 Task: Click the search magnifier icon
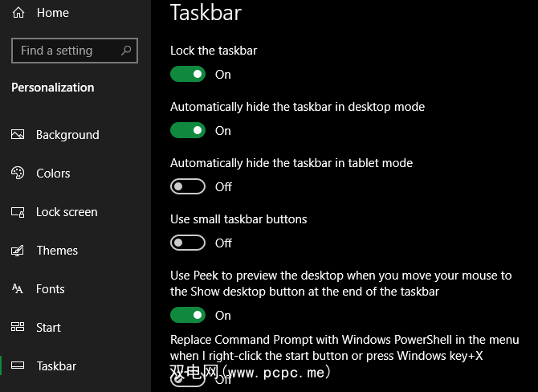coord(126,51)
